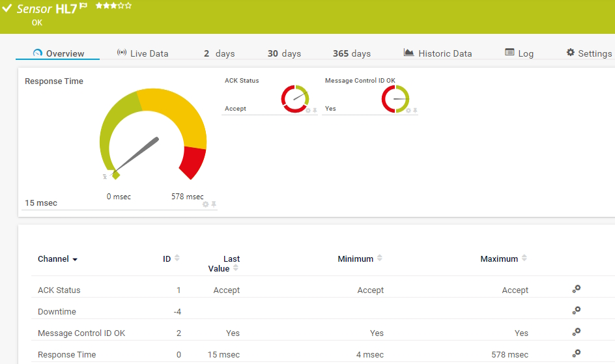Screen dimensions: 615x364
Task: Set sensor priority using the star rating
Action: (113, 5)
